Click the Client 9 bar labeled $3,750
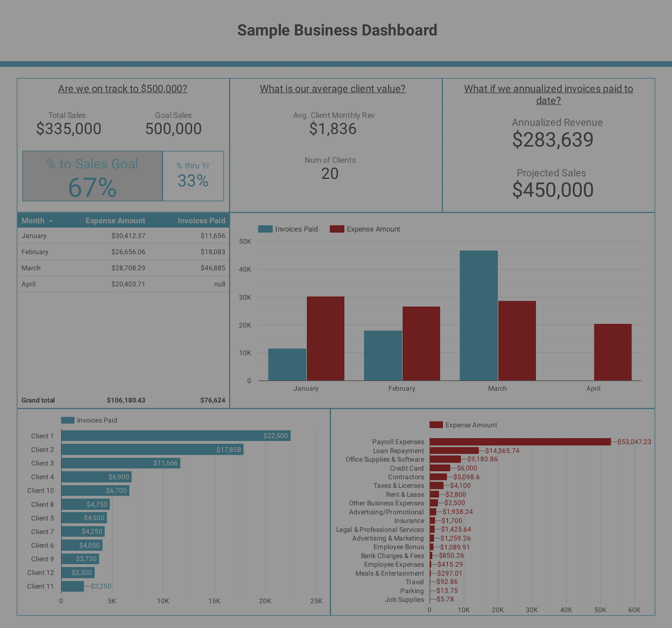 [80, 559]
